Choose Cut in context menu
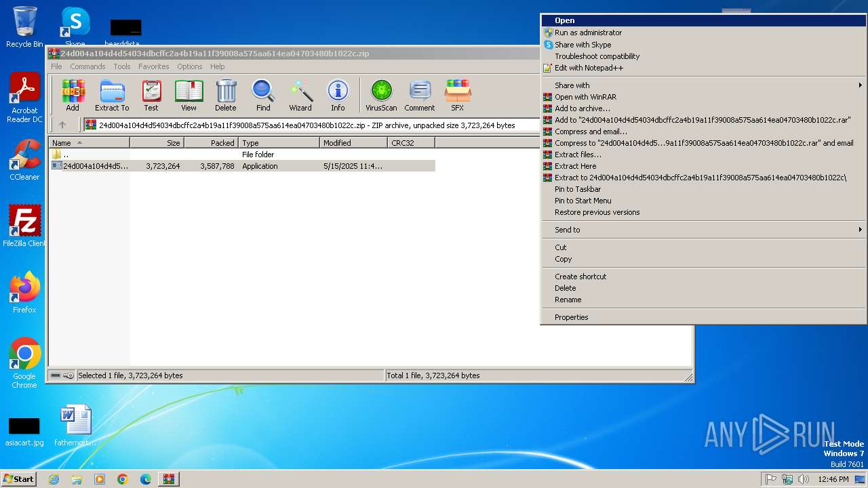Viewport: 868px width, 488px height. pyautogui.click(x=704, y=247)
